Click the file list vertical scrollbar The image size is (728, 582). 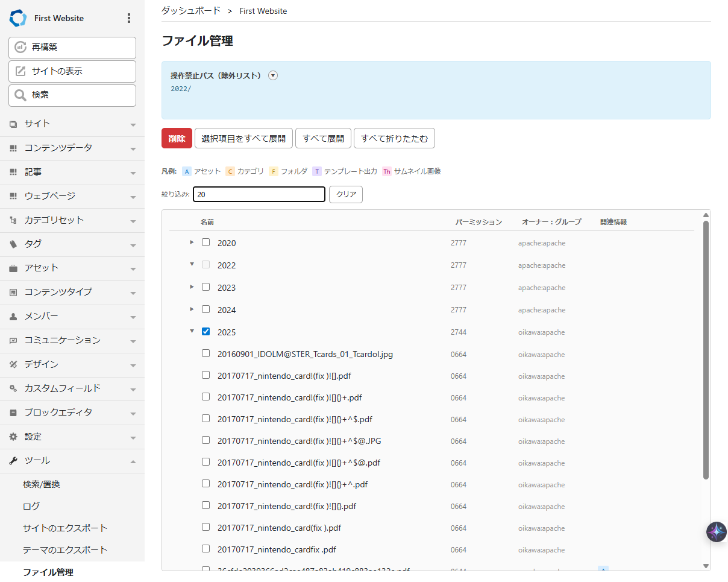[706, 350]
